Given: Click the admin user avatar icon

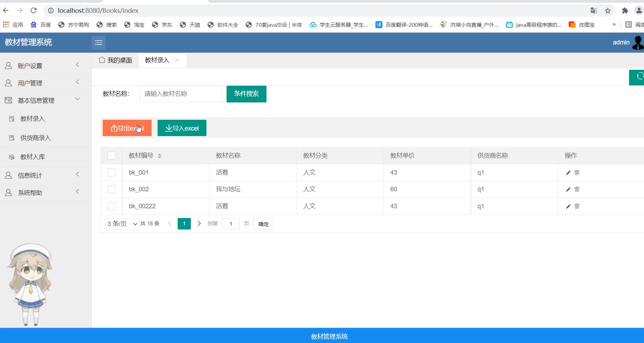Looking at the screenshot, I should 638,42.
